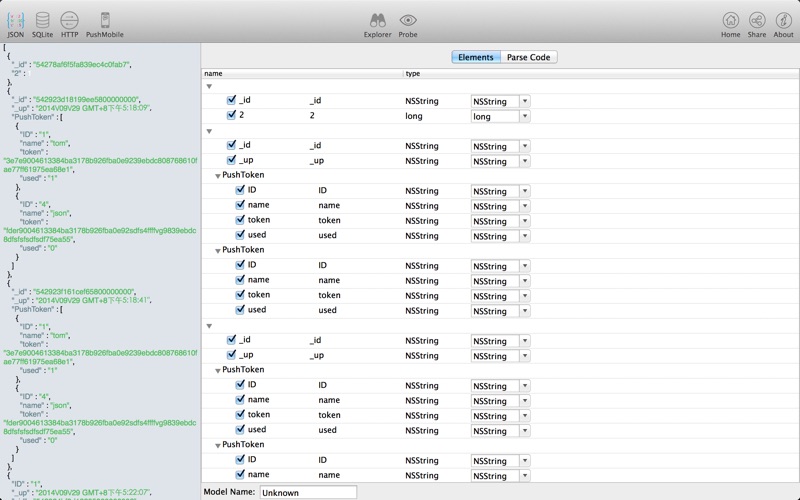800x500 pixels.
Task: Uncheck the '2' long element checkbox
Action: point(232,115)
